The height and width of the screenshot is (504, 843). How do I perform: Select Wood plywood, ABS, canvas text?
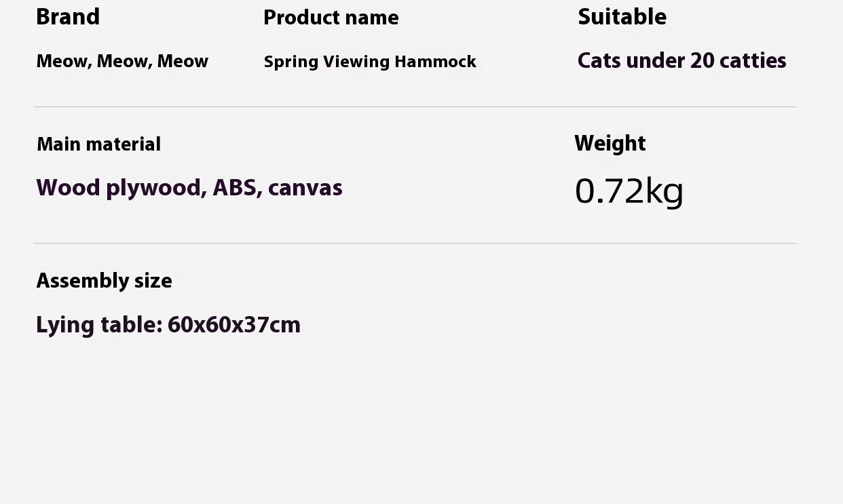click(x=189, y=188)
